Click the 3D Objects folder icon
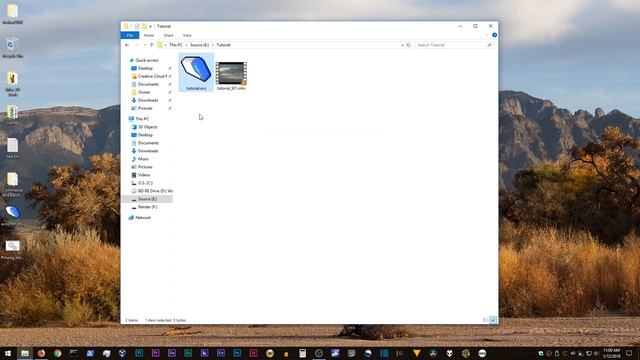Image resolution: width=640 pixels, height=360 pixels. [x=133, y=127]
